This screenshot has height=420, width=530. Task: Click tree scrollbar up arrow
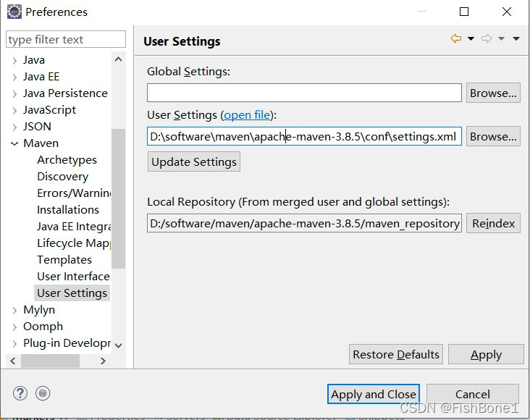118,59
